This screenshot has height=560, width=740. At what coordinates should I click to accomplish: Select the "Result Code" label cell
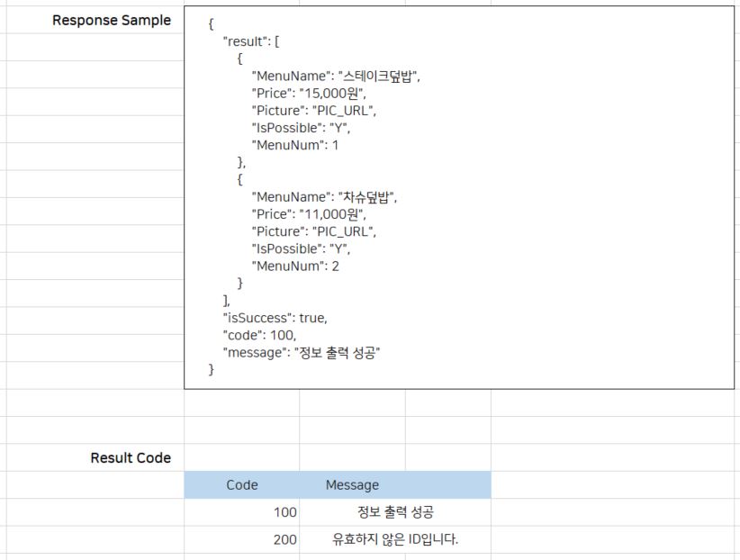click(131, 458)
